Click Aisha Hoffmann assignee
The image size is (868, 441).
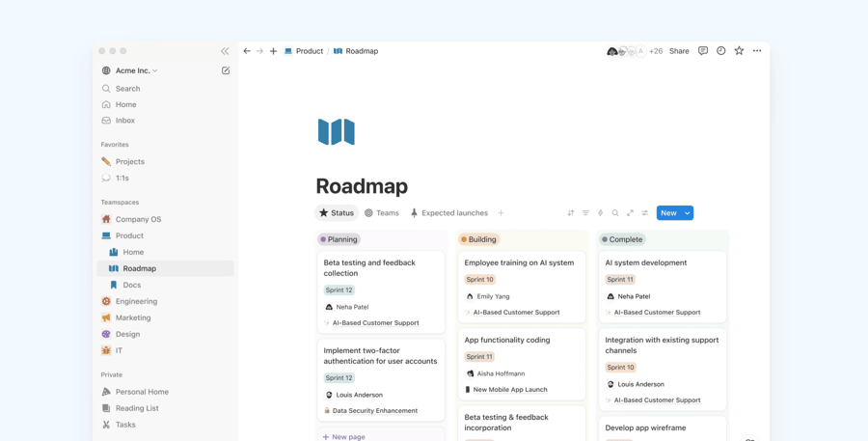click(x=496, y=374)
